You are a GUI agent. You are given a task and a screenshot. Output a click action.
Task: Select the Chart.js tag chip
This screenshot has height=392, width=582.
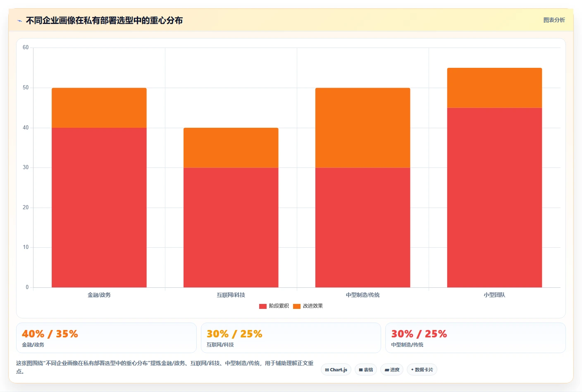coord(336,370)
